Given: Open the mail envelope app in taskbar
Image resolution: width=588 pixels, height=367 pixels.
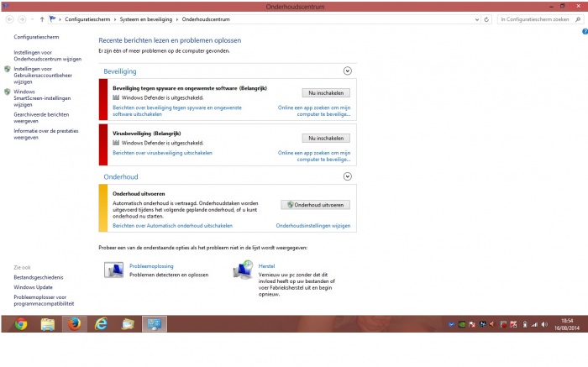Looking at the screenshot, I should click(128, 324).
